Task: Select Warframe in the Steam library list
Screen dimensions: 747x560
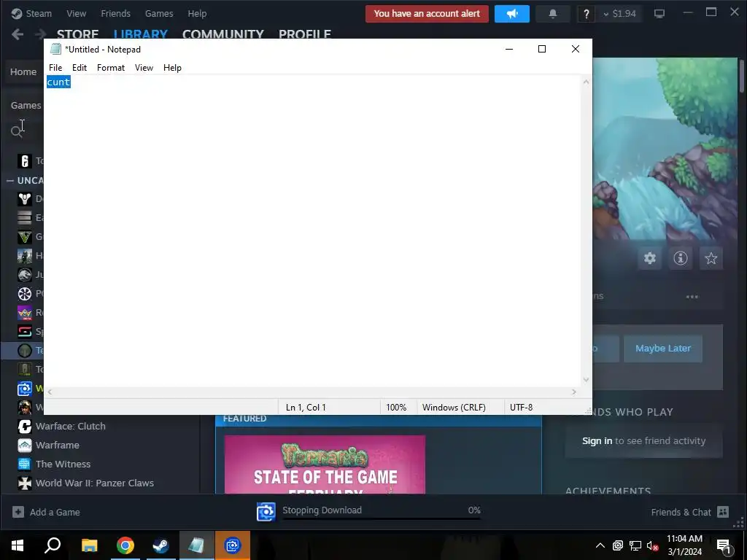Action: click(57, 446)
